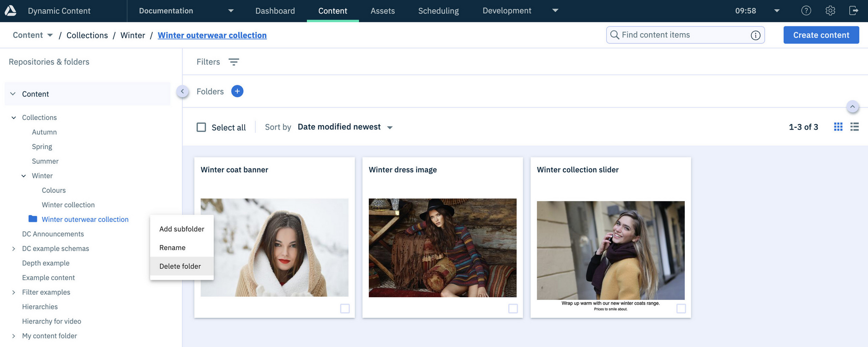Select the Example content folder
This screenshot has width=868, height=347.
(x=48, y=278)
